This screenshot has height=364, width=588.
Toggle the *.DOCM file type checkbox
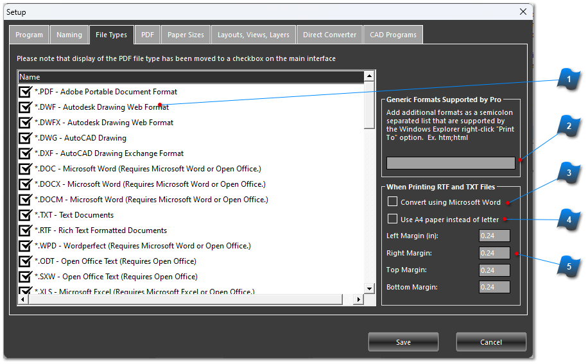(x=25, y=200)
